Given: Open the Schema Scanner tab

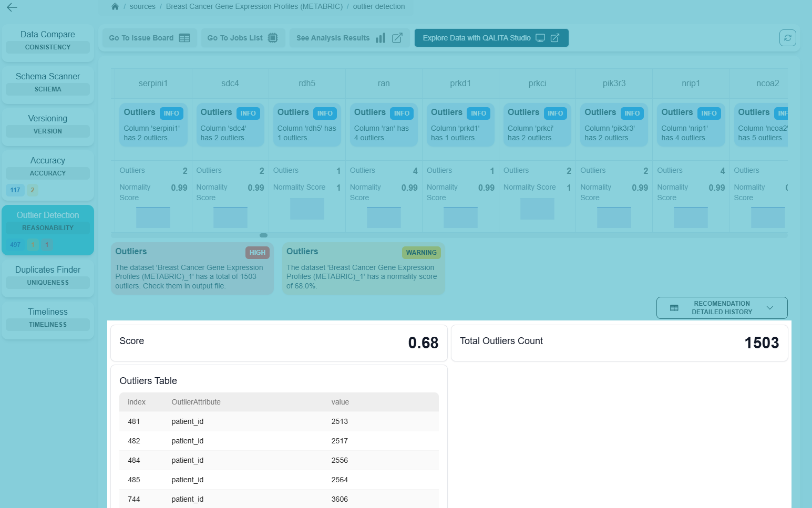Looking at the screenshot, I should pyautogui.click(x=48, y=82).
